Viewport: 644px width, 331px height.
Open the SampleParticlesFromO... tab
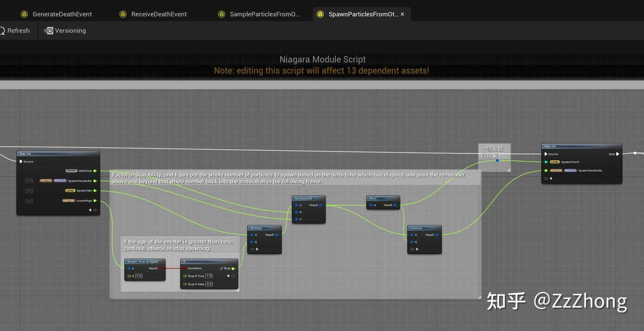tap(259, 14)
